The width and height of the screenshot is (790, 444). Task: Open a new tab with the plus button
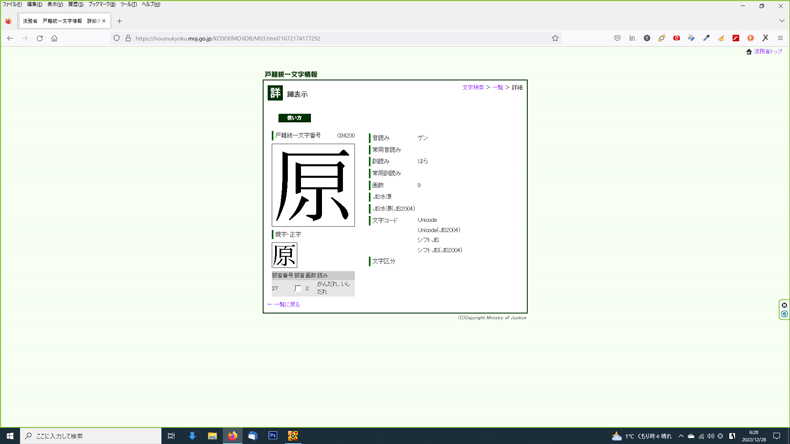119,20
